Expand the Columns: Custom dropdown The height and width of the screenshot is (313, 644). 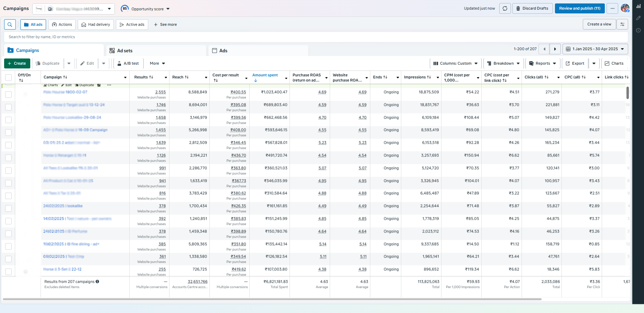(455, 64)
